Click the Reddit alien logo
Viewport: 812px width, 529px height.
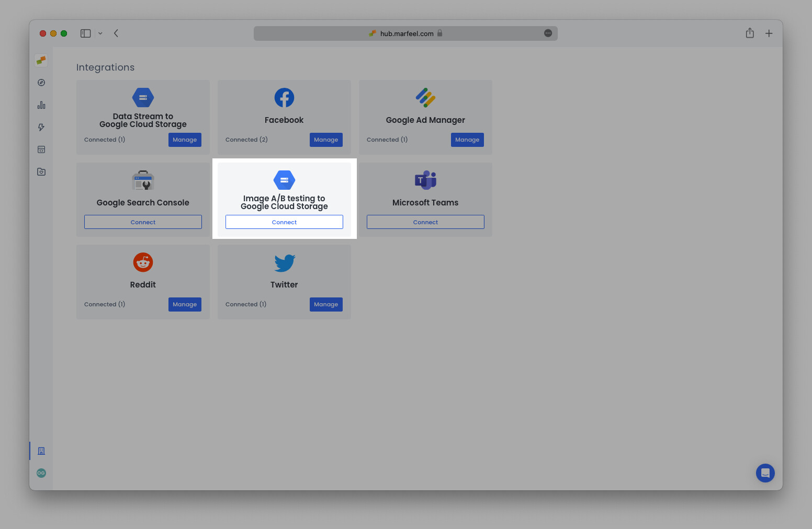click(143, 262)
